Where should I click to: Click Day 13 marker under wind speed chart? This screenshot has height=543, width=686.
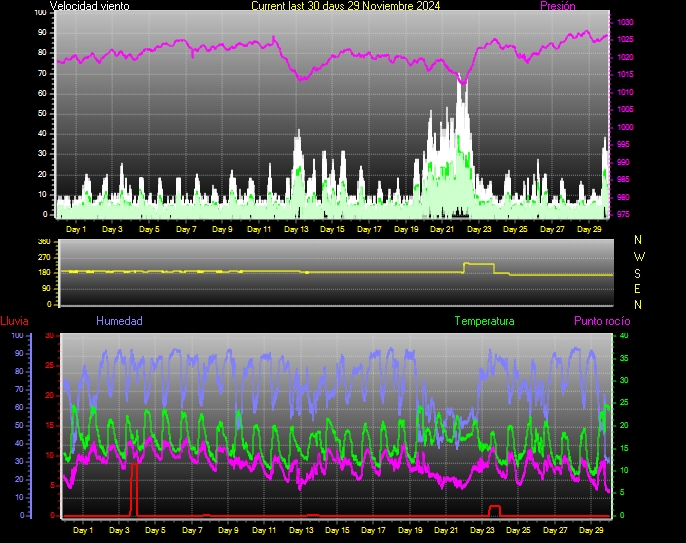[x=297, y=229]
